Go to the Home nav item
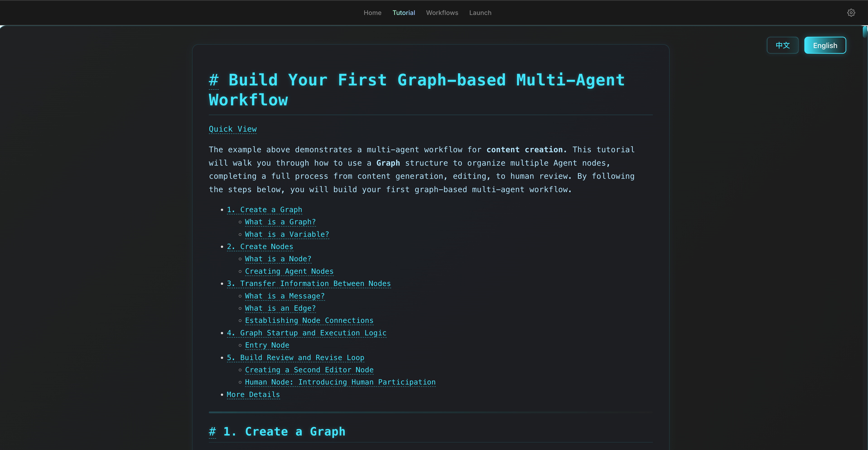The width and height of the screenshot is (868, 450). 372,13
